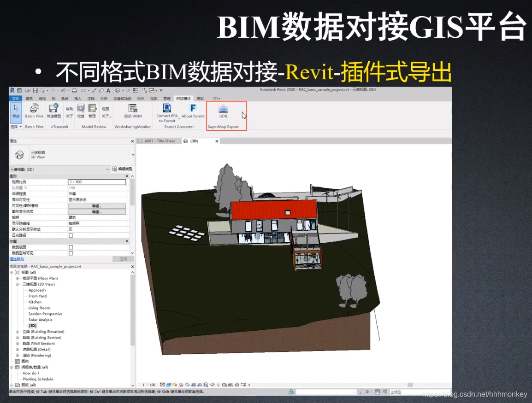Image resolution: width=532 pixels, height=403 pixels.
Task: Click the 视图比例 1 : 100 input field
Action: click(97, 182)
